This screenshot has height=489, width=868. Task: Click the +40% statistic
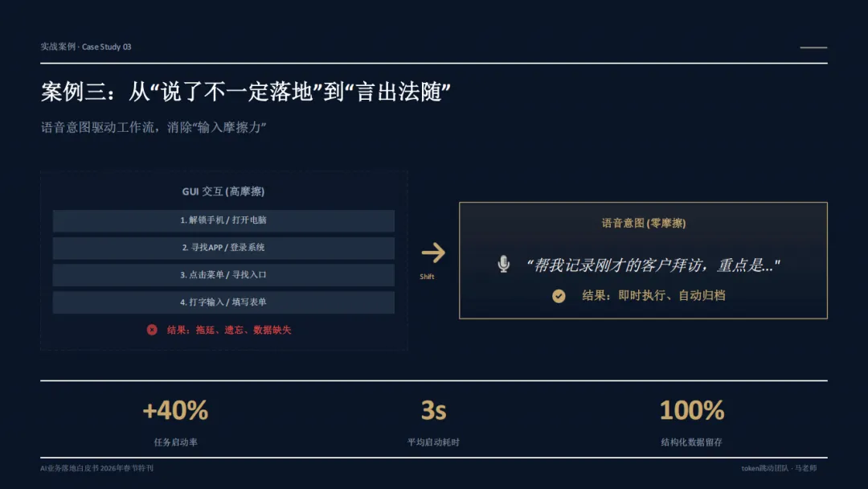point(175,410)
